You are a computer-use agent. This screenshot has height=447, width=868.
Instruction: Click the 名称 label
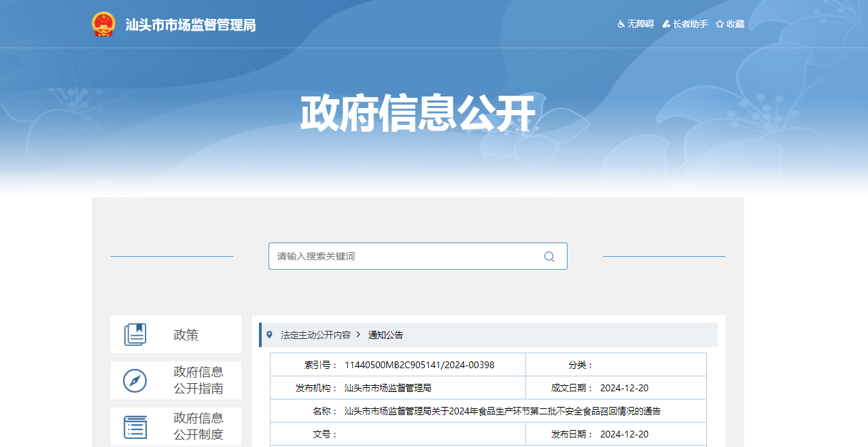[325, 411]
